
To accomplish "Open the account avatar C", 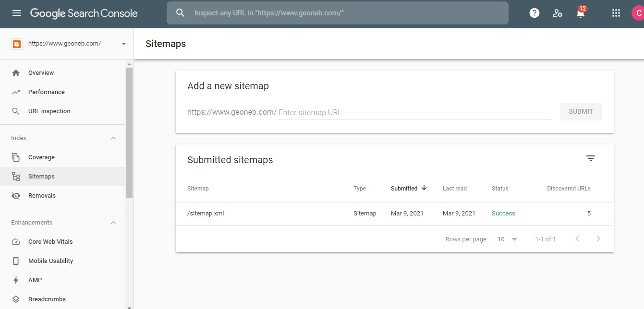I will click(x=638, y=13).
